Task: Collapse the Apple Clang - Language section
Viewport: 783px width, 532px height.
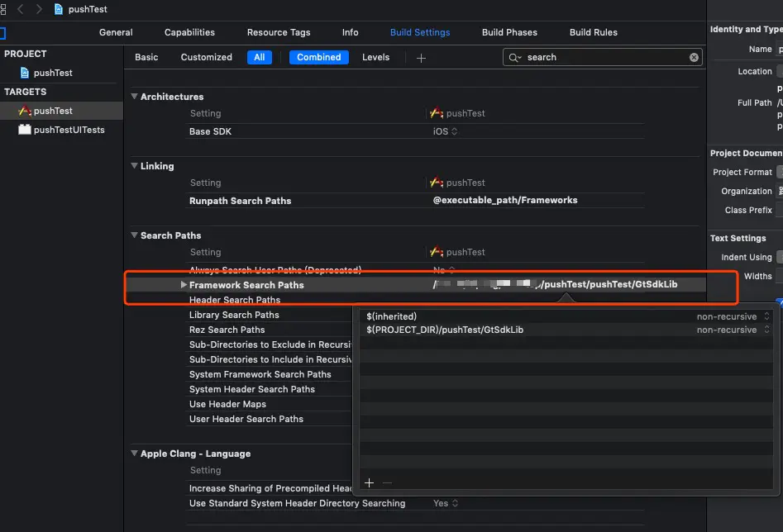Action: tap(134, 454)
